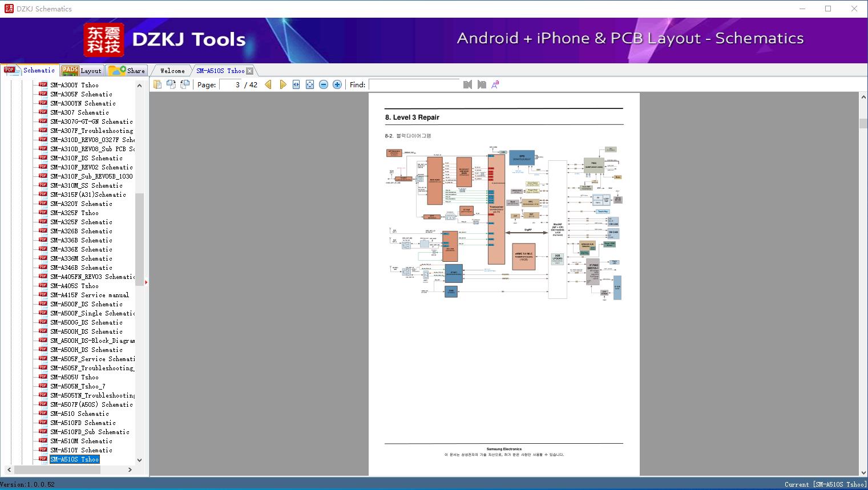Screen dimensions: 868x490
Task: Select SM-A500G_DS Schematic entry
Action: click(x=86, y=322)
